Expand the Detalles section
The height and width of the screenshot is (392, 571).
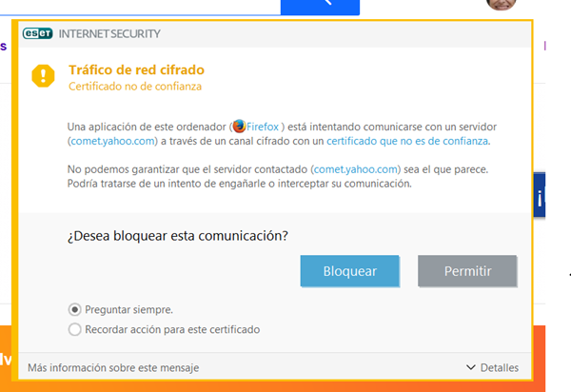coord(492,367)
